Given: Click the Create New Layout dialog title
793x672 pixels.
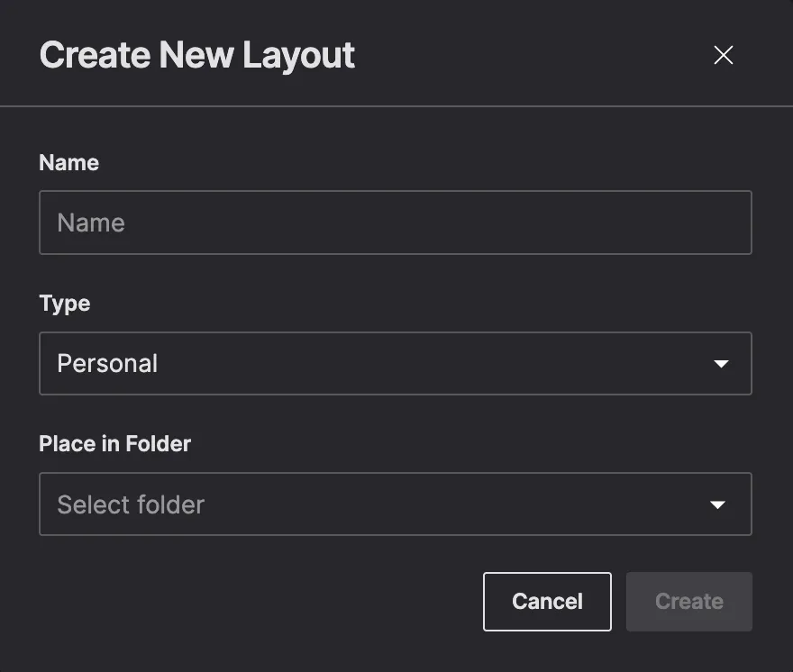Looking at the screenshot, I should tap(196, 55).
